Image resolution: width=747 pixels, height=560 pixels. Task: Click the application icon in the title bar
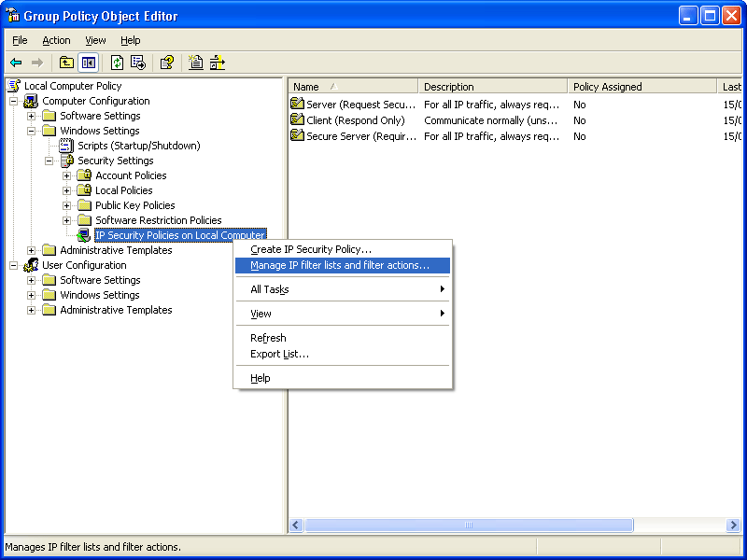[12, 15]
